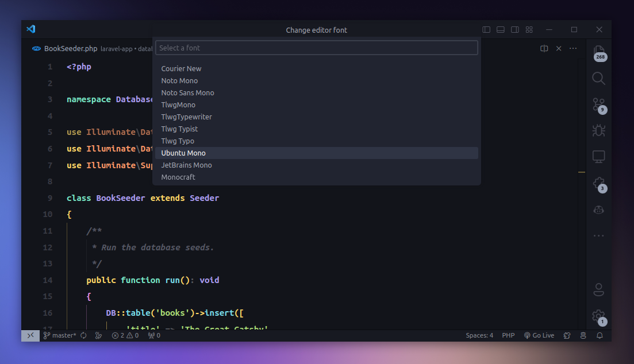Open the Accounts icon
The image size is (634, 364).
[599, 289]
